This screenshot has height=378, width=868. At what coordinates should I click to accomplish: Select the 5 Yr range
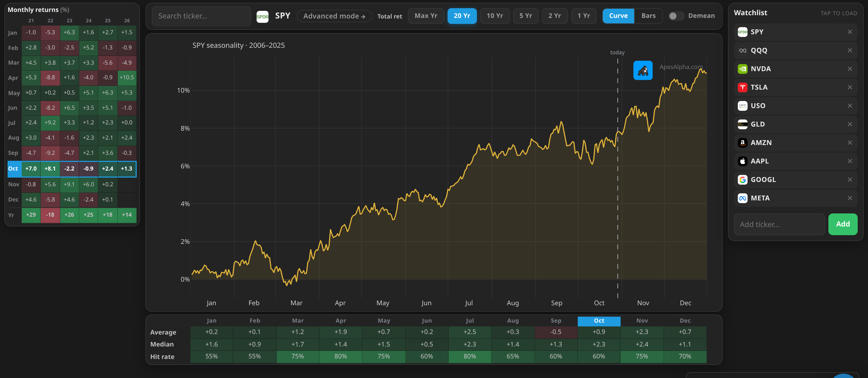[525, 16]
